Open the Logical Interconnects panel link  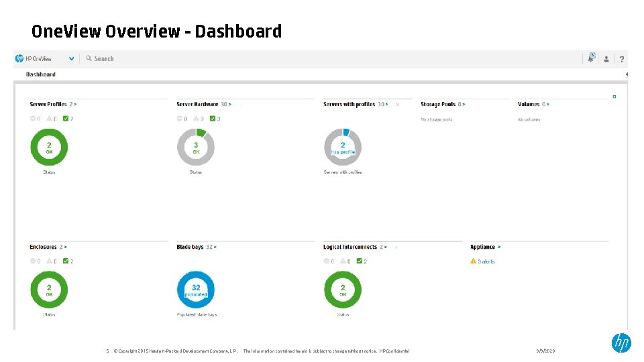355,247
